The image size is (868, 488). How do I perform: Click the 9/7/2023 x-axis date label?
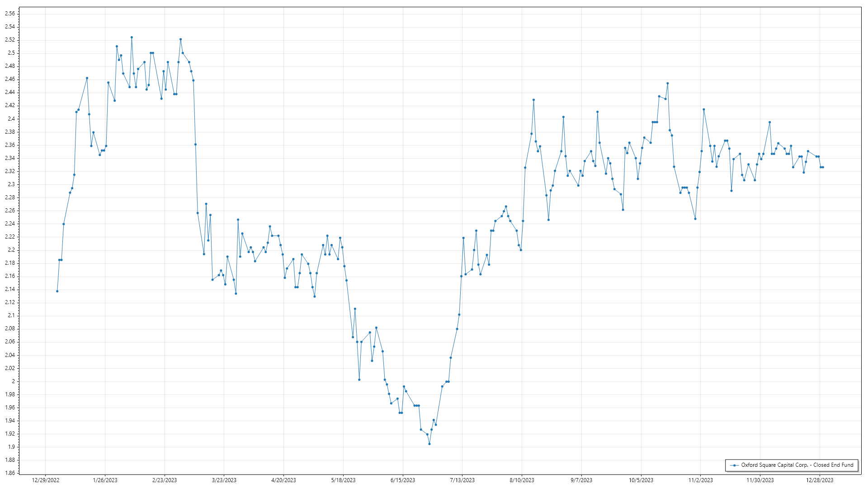581,480
